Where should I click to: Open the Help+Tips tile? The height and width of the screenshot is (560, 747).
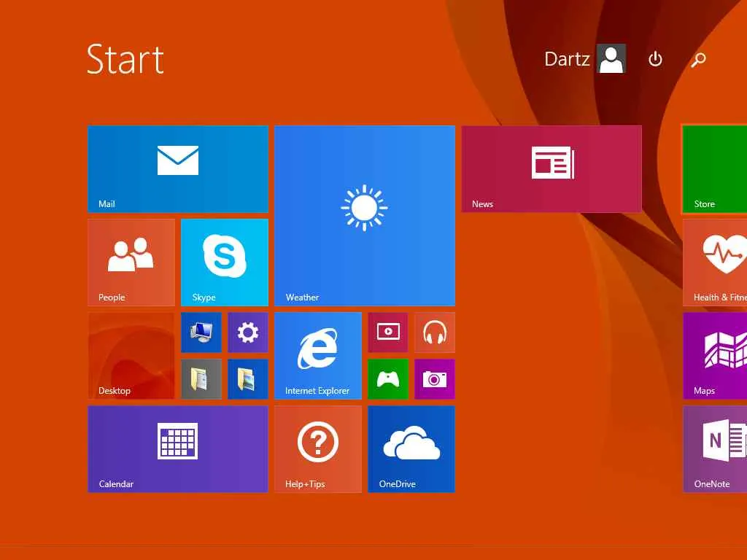tap(318, 449)
